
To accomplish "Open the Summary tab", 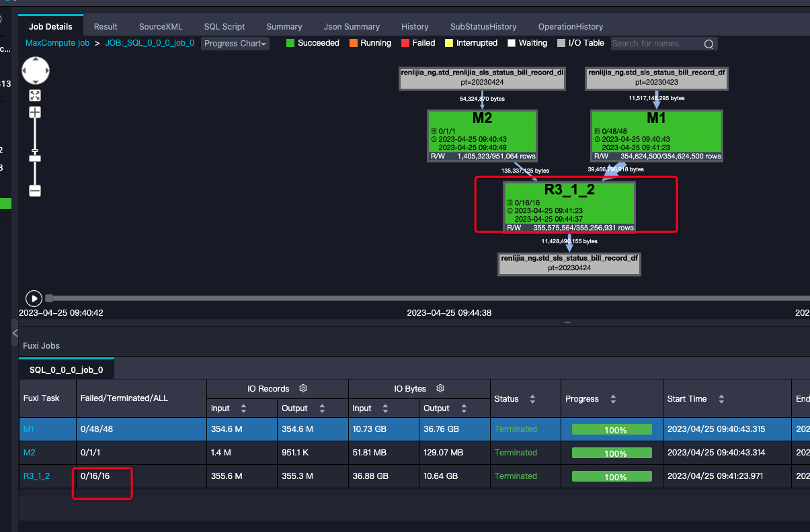I will click(284, 26).
